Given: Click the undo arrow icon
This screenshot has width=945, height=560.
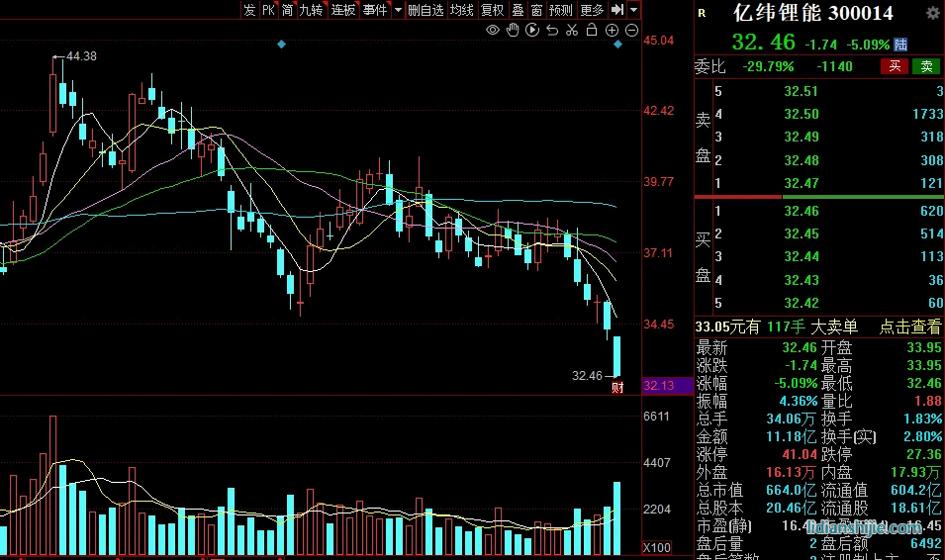Looking at the screenshot, I should coord(552,31).
